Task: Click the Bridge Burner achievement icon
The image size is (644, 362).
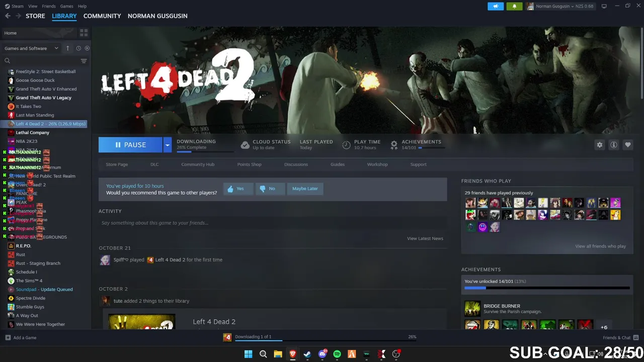Action: (x=472, y=308)
